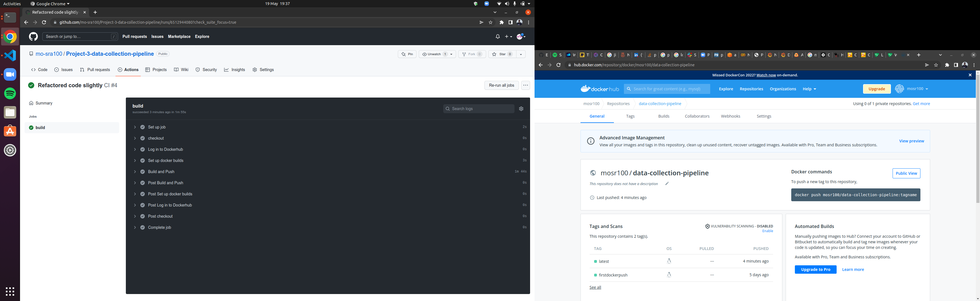Bookmark the GitHub page via the address bar star
This screenshot has width=980, height=301.
(x=491, y=22)
